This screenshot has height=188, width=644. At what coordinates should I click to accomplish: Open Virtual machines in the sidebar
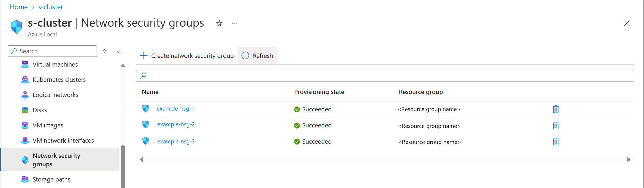tap(55, 64)
